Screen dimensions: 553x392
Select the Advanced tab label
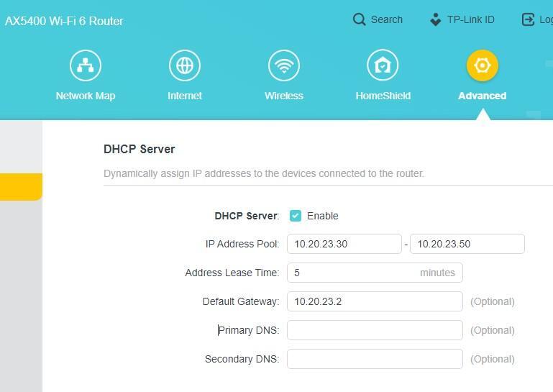click(482, 96)
